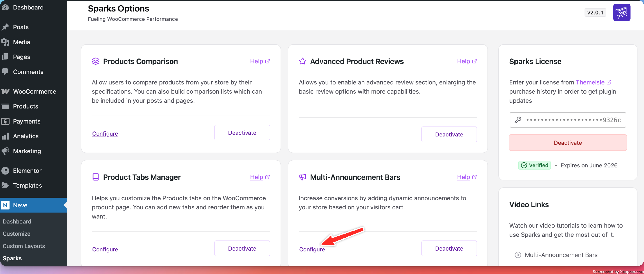Deactivate the Product Tabs Manager module

[242, 248]
